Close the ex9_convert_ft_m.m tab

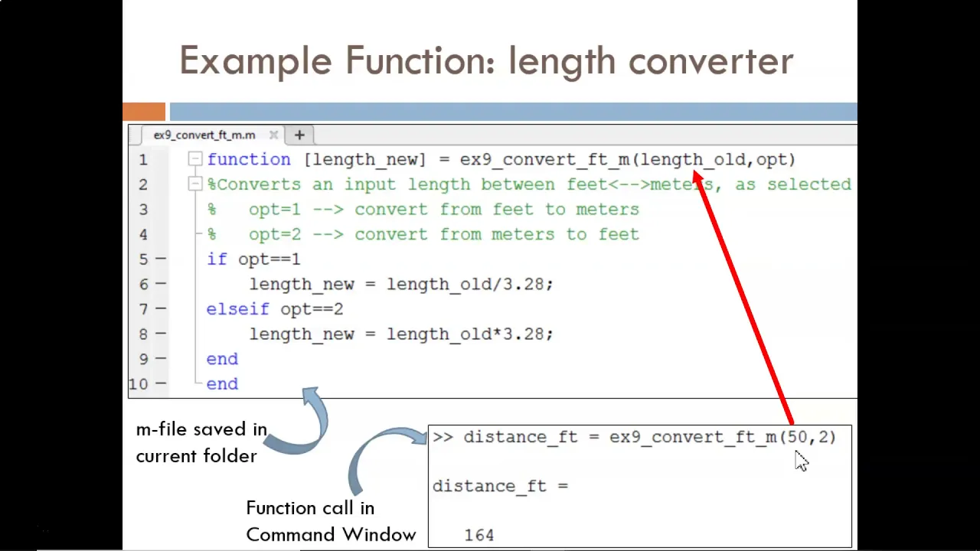[x=273, y=135]
